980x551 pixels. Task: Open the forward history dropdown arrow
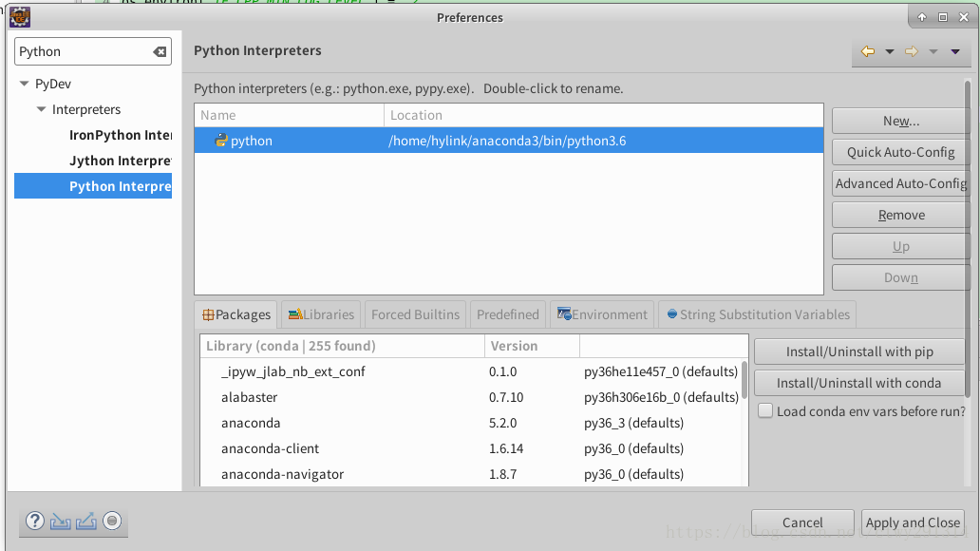pos(933,52)
